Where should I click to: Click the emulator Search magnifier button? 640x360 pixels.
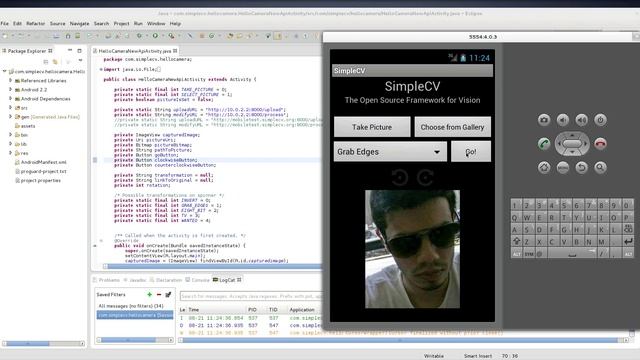coord(600,167)
